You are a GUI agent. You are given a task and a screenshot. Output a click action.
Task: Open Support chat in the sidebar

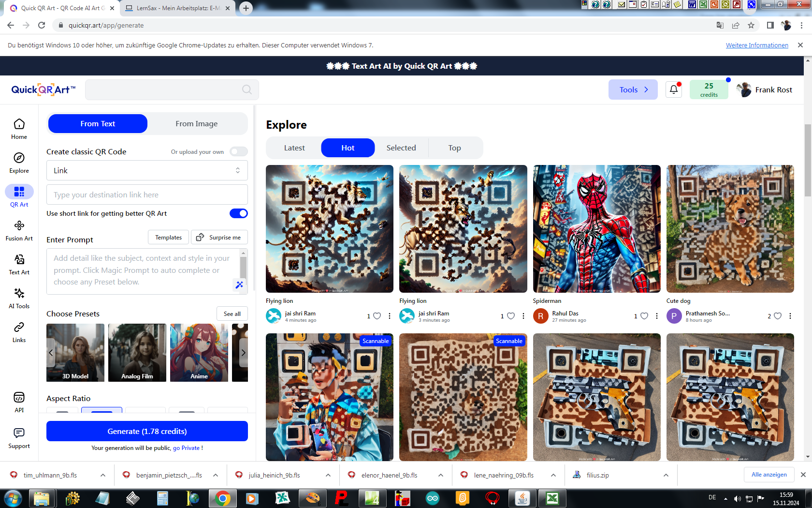(19, 438)
